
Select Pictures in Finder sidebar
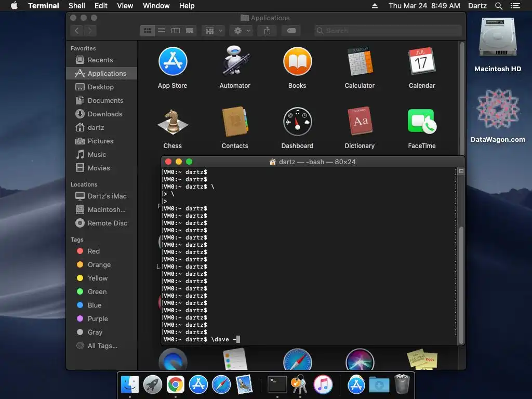pos(101,141)
